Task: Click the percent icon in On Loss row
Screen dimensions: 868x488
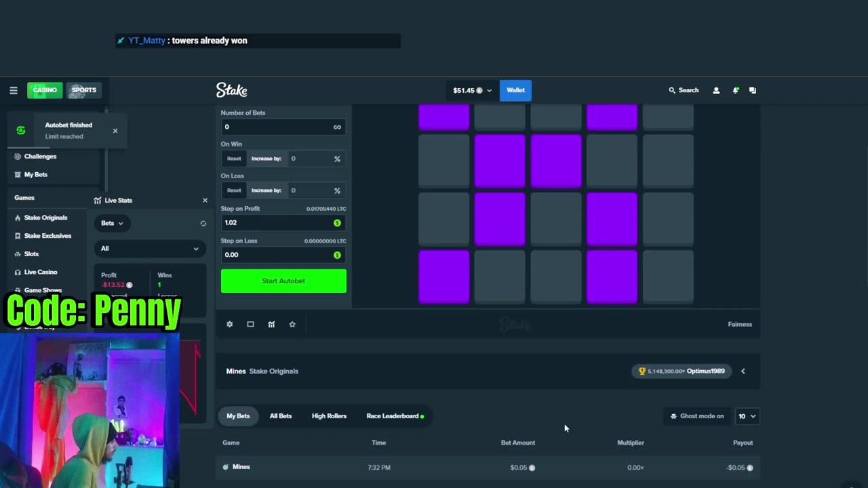Action: [337, 190]
